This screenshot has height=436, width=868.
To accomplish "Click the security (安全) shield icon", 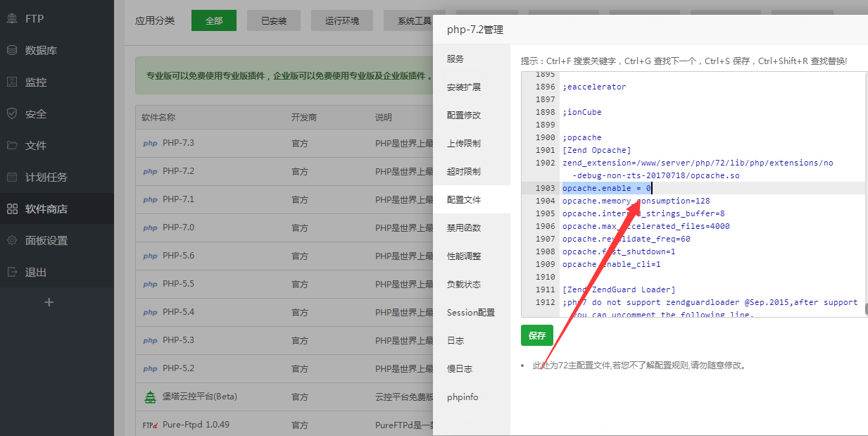I will (12, 113).
